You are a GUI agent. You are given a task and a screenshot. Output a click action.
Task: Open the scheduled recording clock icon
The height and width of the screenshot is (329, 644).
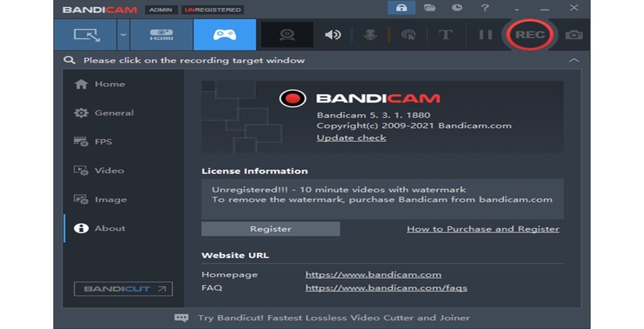(x=457, y=8)
